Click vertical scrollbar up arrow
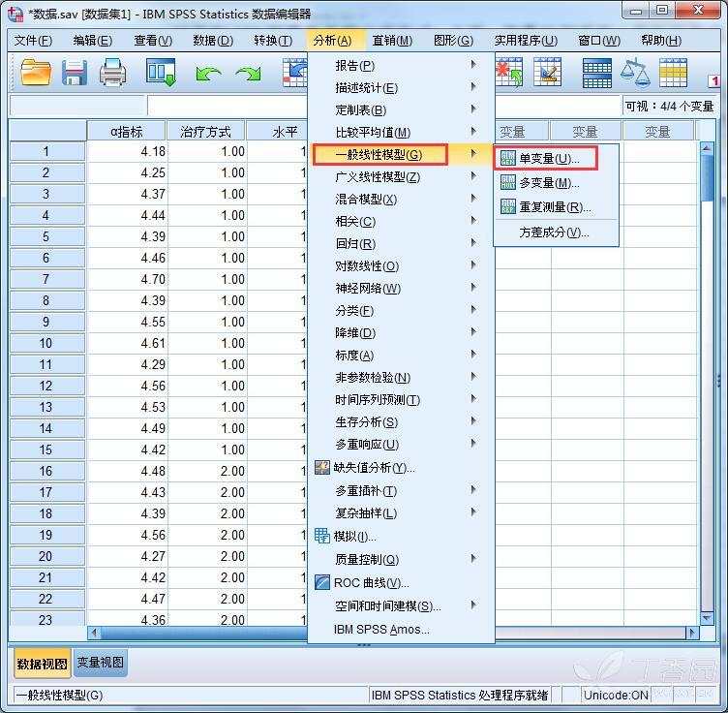The image size is (728, 713). 707,148
